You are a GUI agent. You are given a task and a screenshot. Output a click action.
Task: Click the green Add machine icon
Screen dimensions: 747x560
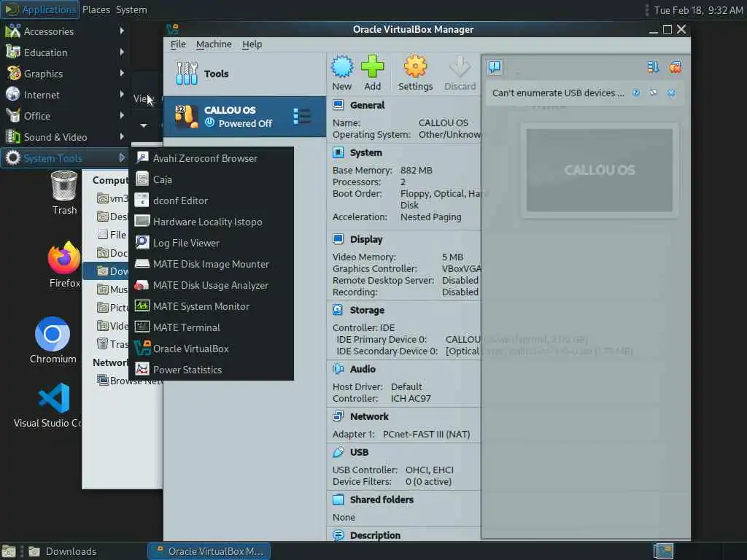click(x=372, y=67)
